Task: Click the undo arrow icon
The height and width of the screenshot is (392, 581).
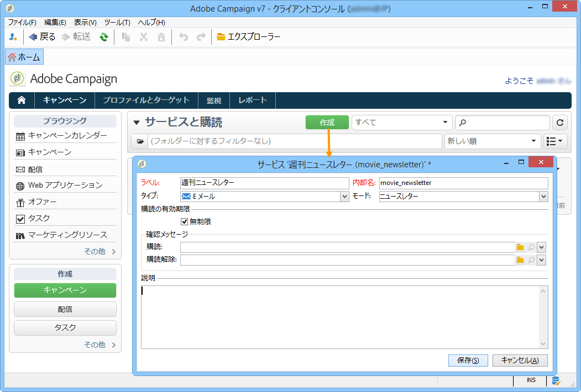Action: point(184,37)
